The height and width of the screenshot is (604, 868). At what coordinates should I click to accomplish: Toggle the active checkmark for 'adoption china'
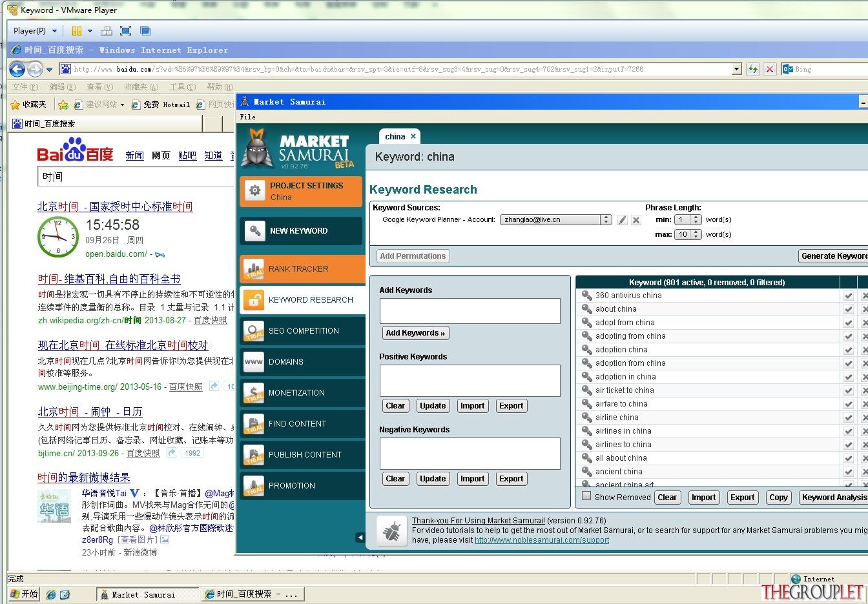click(x=849, y=350)
